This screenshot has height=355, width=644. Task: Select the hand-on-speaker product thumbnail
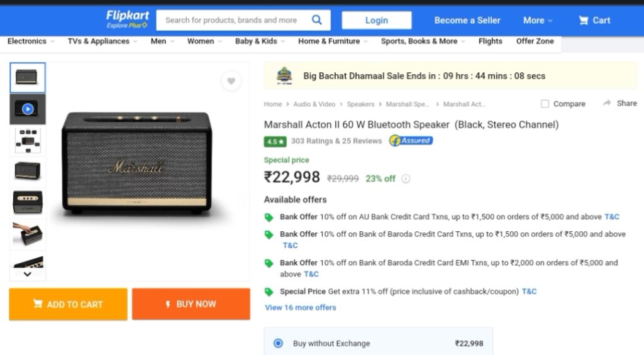(x=28, y=234)
